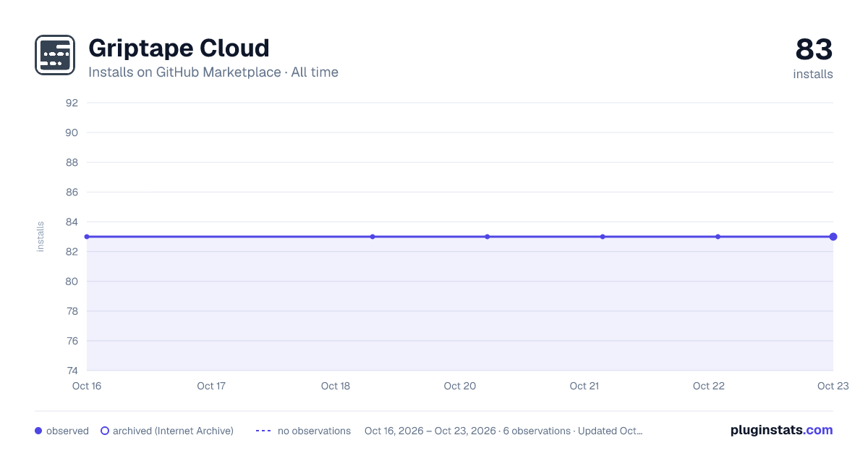Click the y-axis value 90
868x456 pixels.
click(x=72, y=132)
